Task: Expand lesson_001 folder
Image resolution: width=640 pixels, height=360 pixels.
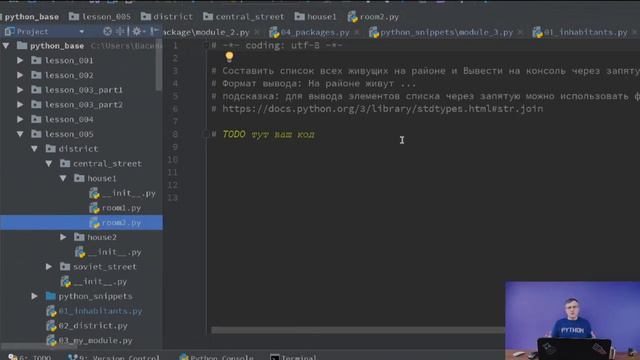Action: 20,60
